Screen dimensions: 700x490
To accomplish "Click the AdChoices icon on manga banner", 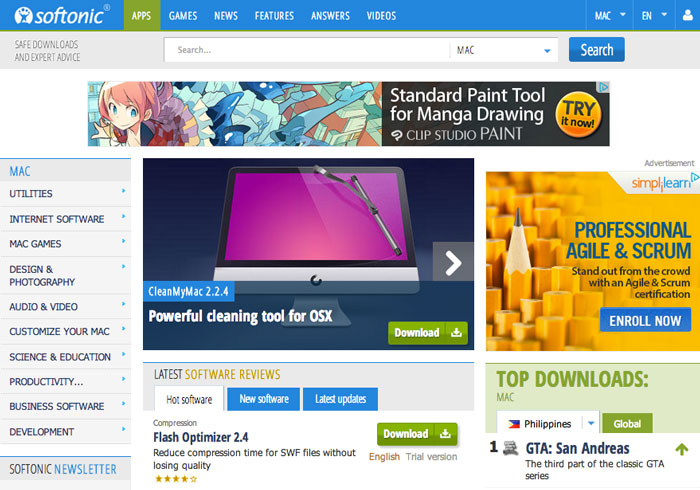I will point(604,87).
